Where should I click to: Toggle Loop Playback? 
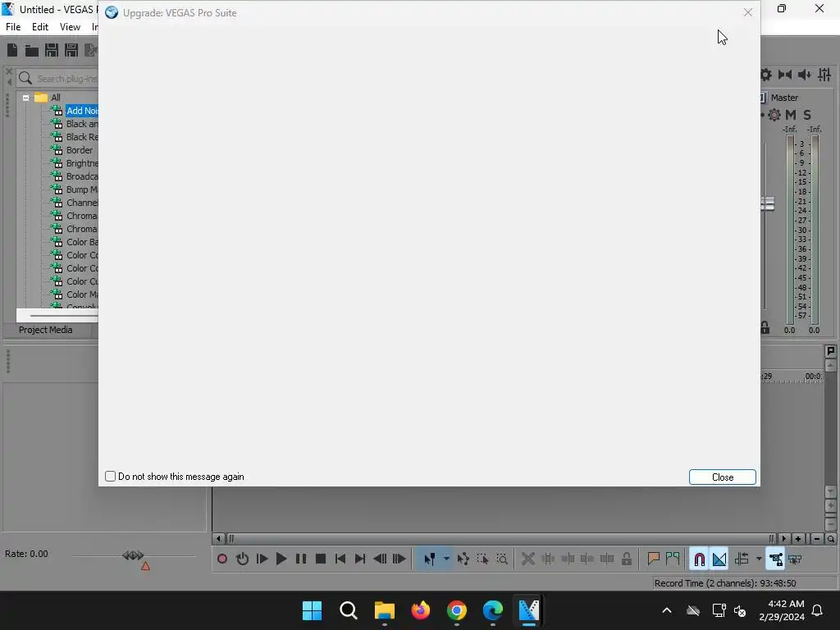coord(242,559)
